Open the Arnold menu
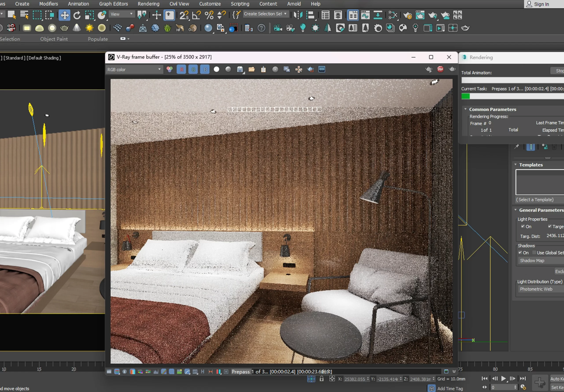The width and height of the screenshot is (564, 392). click(294, 4)
